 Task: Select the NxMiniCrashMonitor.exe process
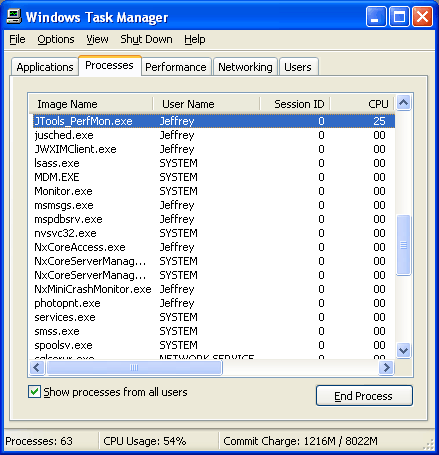[x=214, y=289]
